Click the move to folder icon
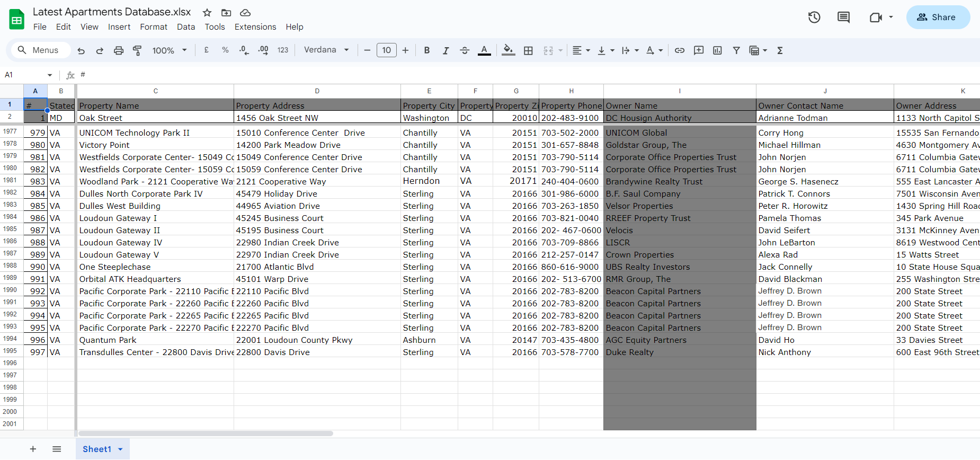 pos(226,13)
